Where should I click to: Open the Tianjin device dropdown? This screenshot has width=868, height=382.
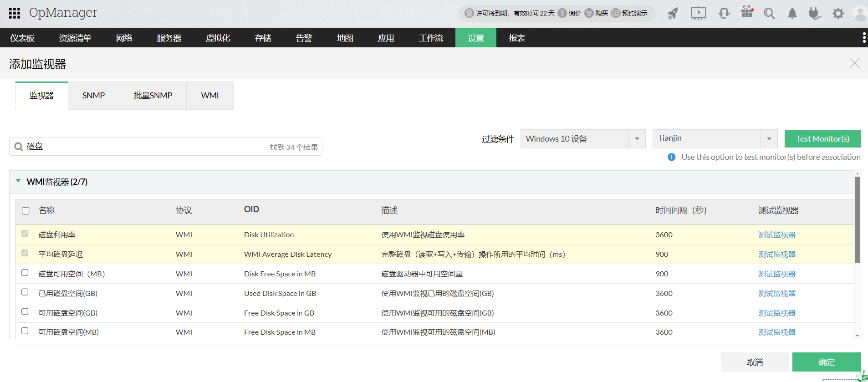click(715, 139)
